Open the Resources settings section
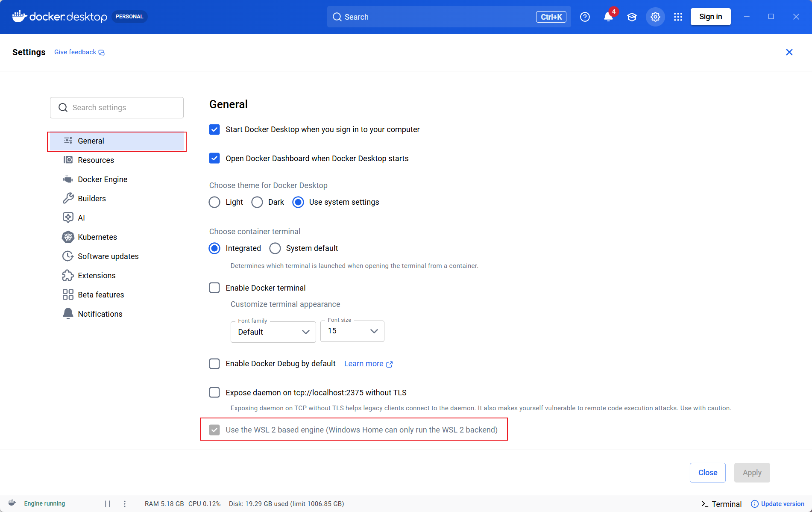 click(x=117, y=160)
